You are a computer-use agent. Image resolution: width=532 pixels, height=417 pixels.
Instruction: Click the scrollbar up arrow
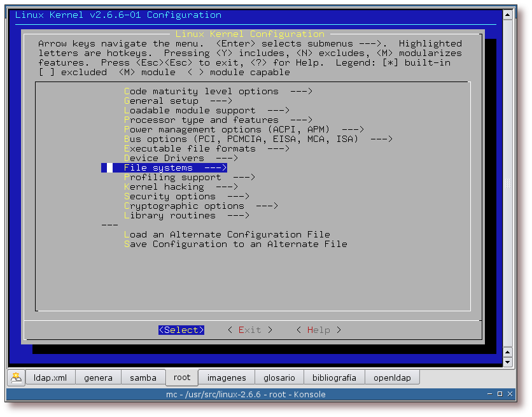point(507,14)
